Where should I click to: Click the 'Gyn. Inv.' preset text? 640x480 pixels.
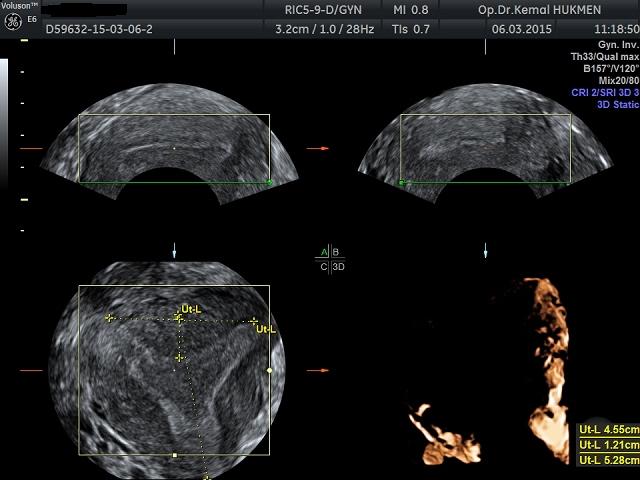pyautogui.click(x=618, y=45)
